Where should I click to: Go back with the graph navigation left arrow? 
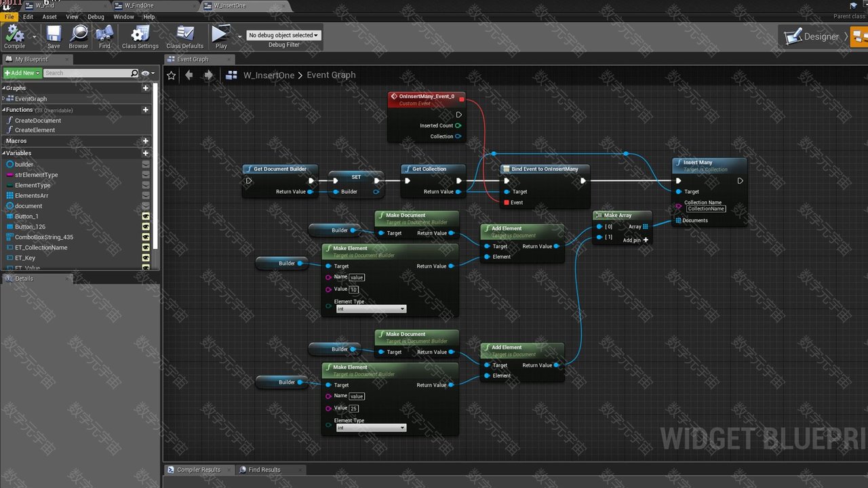coord(189,75)
